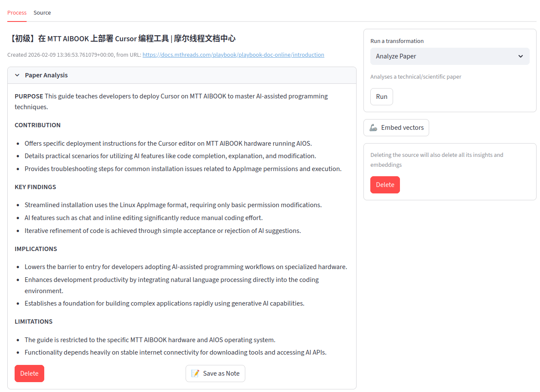Click the bullet about guide restricted to MTT AIBOOK

tap(150, 340)
